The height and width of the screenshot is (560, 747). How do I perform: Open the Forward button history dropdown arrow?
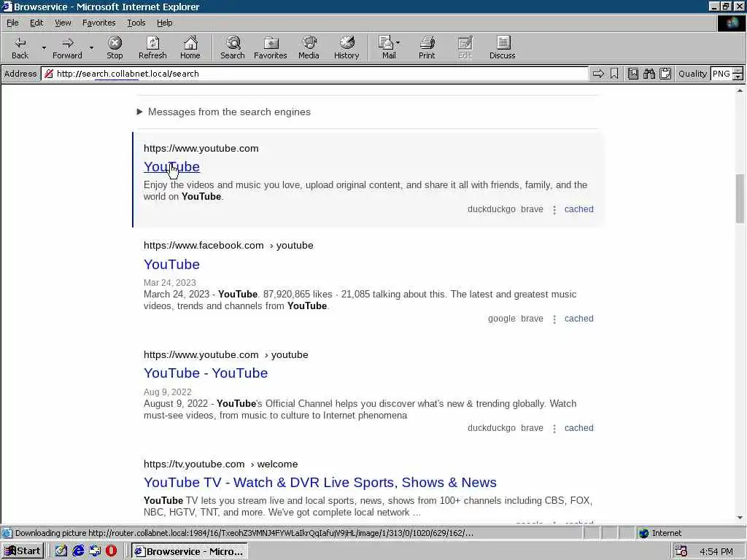pos(91,47)
